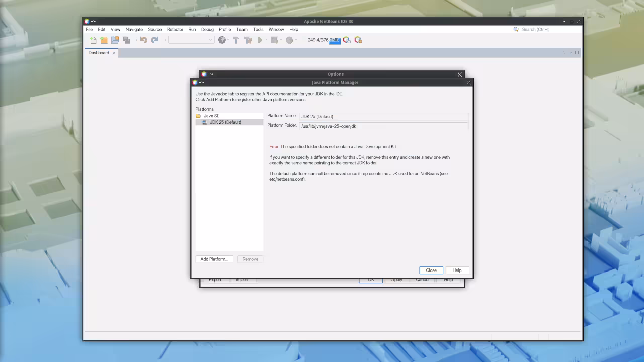Click the memory usage bar 249.4/376.0MB

tap(324, 40)
